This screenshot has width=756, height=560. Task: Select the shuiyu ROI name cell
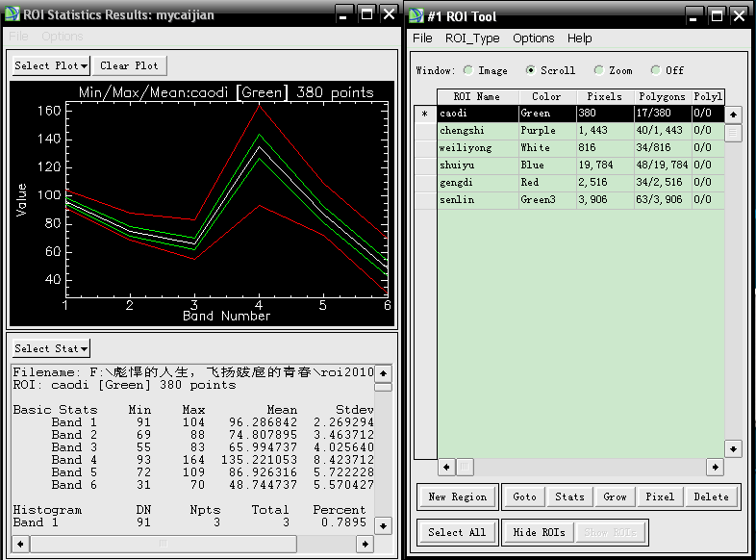click(x=478, y=165)
